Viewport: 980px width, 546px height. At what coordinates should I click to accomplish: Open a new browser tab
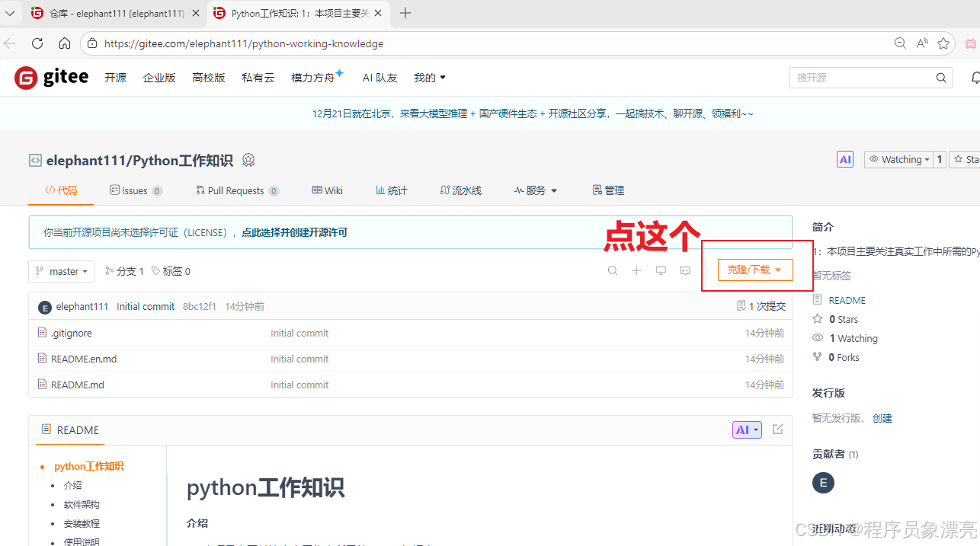pos(405,13)
